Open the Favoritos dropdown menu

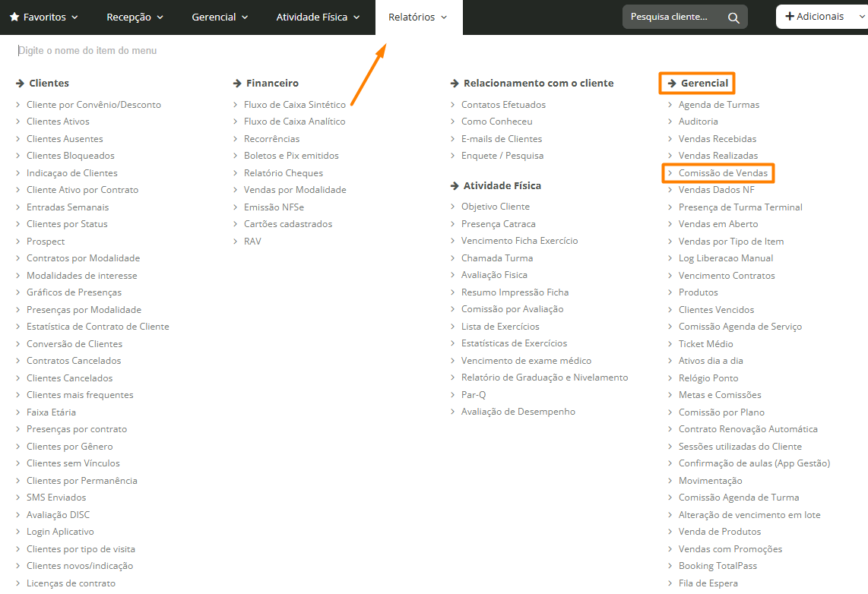coord(44,17)
